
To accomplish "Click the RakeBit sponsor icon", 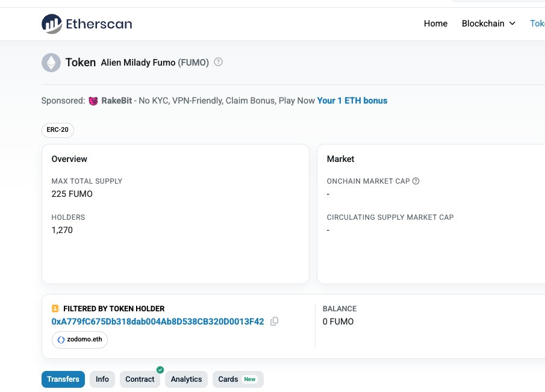I will (93, 101).
